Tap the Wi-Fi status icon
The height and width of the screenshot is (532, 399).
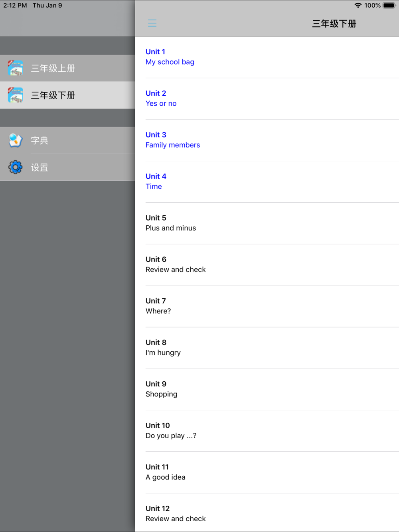coord(358,5)
